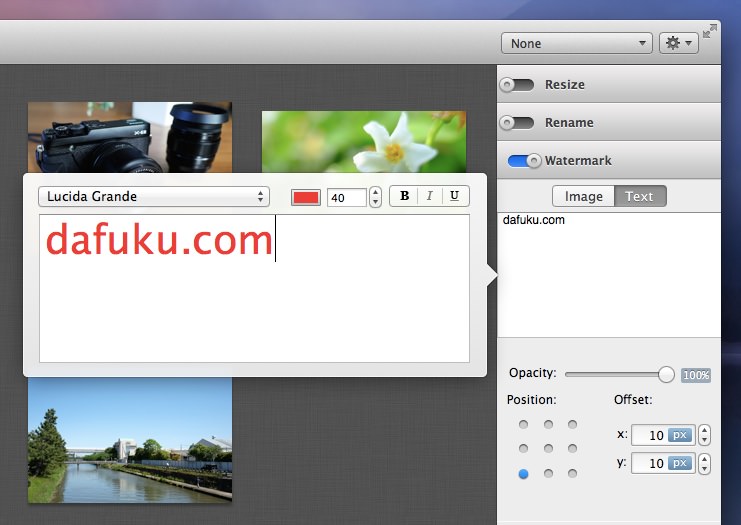This screenshot has height=525, width=741.
Task: Turn off the Watermark switch
Action: tap(524, 161)
